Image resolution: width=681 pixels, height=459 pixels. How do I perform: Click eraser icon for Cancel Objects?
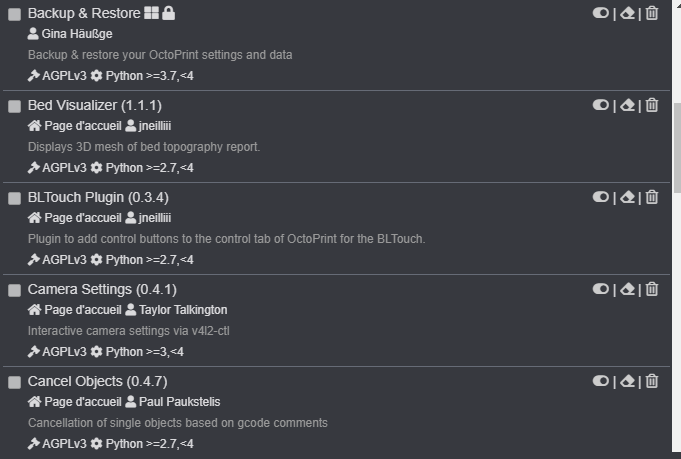[627, 381]
